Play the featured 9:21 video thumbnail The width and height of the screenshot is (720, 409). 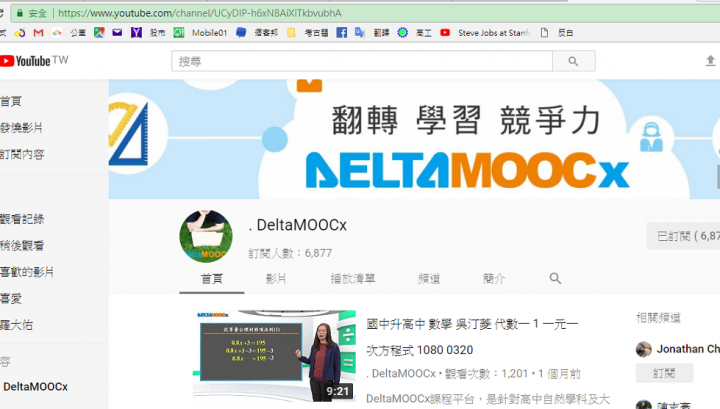click(274, 356)
